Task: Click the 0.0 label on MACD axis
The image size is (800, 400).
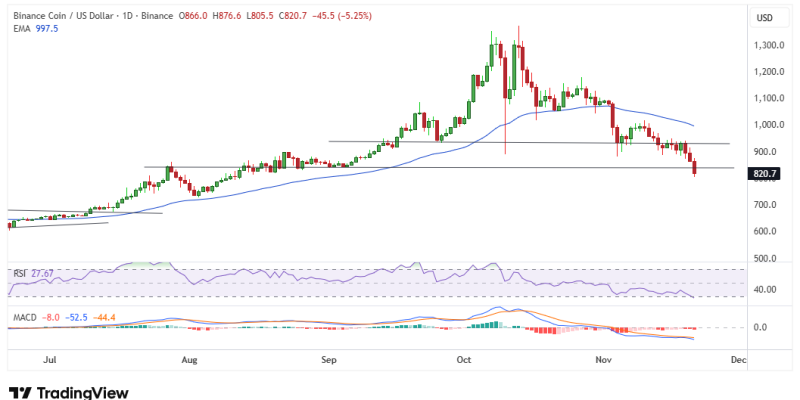Action: click(x=761, y=327)
